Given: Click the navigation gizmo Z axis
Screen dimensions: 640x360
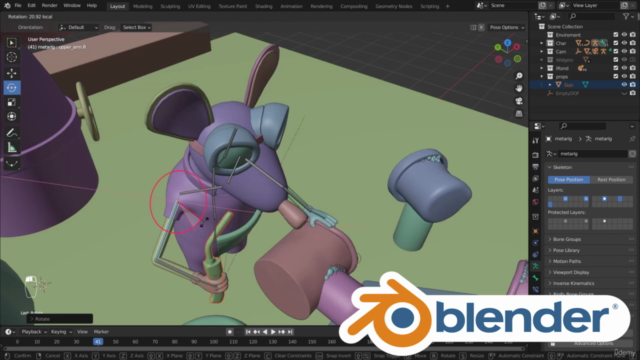Looking at the screenshot, I should 507,42.
